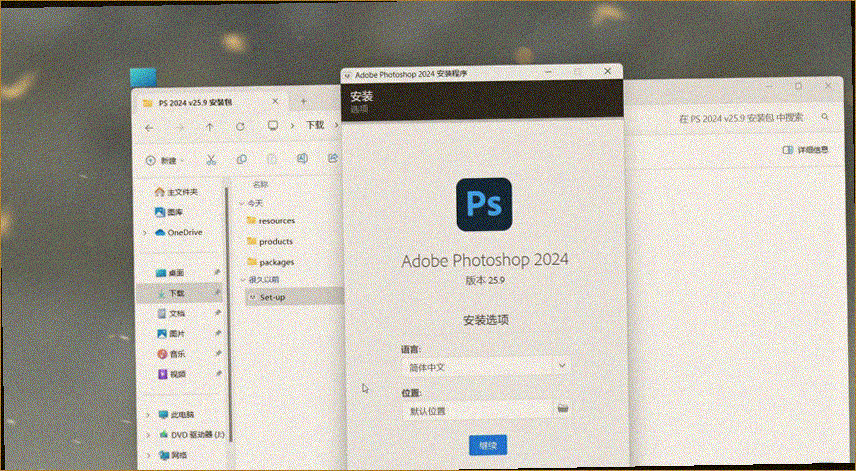The width and height of the screenshot is (856, 471).
Task: Add a new tab in File Explorer
Action: pyautogui.click(x=304, y=101)
